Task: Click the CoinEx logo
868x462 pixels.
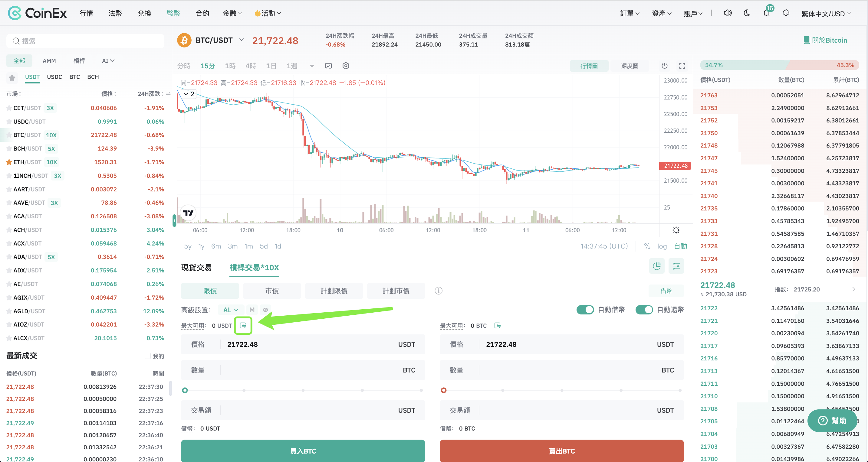Action: coord(38,13)
